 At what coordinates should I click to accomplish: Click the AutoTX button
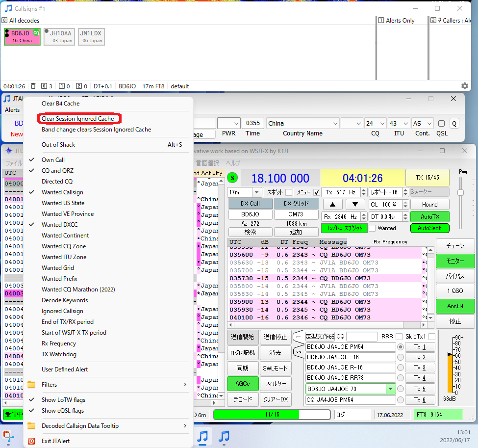[x=430, y=217]
